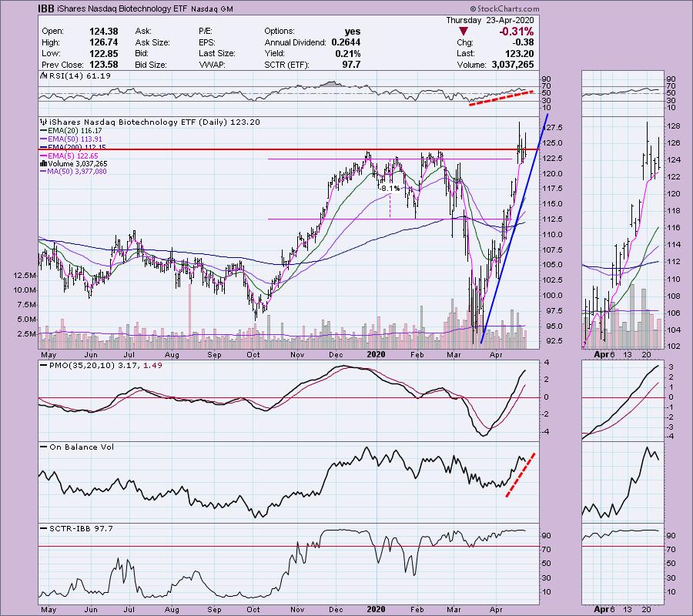This screenshot has width=693, height=616.
Task: Click the SCTR (ETF) value 97.7
Action: tap(351, 65)
